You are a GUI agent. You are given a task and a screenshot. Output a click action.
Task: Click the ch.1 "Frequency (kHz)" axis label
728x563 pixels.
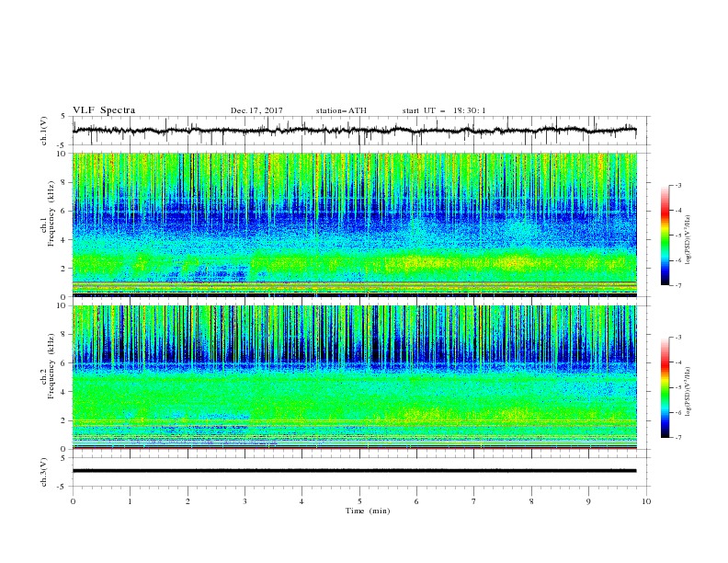coord(51,214)
